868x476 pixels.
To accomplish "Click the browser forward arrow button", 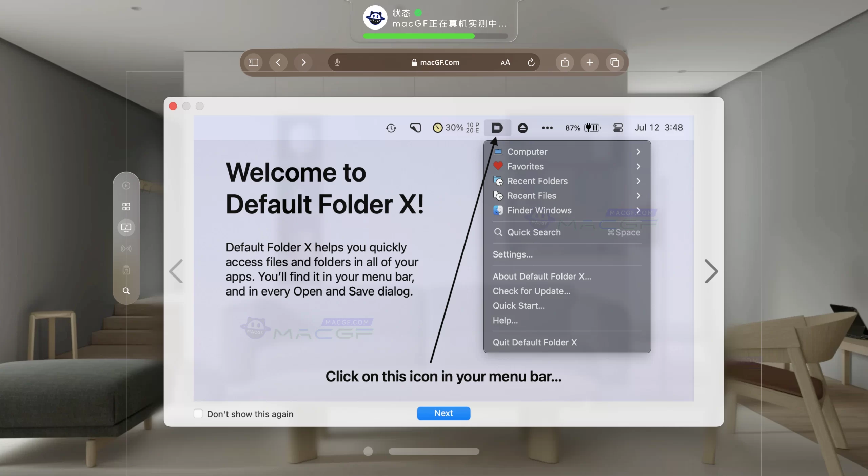I will tap(303, 62).
